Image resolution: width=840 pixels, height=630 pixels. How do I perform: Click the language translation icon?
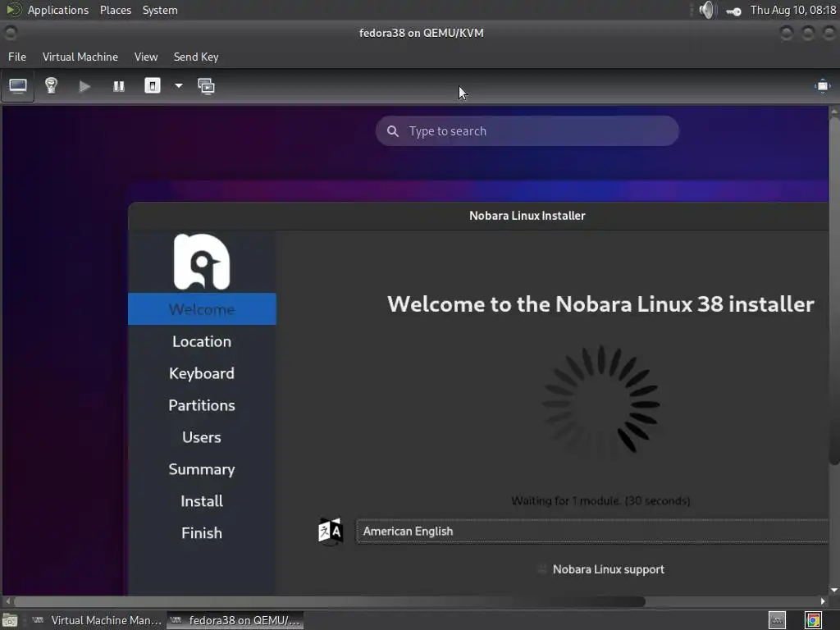330,532
